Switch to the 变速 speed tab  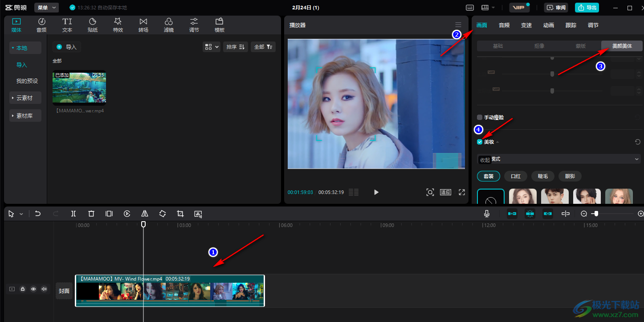(x=526, y=25)
